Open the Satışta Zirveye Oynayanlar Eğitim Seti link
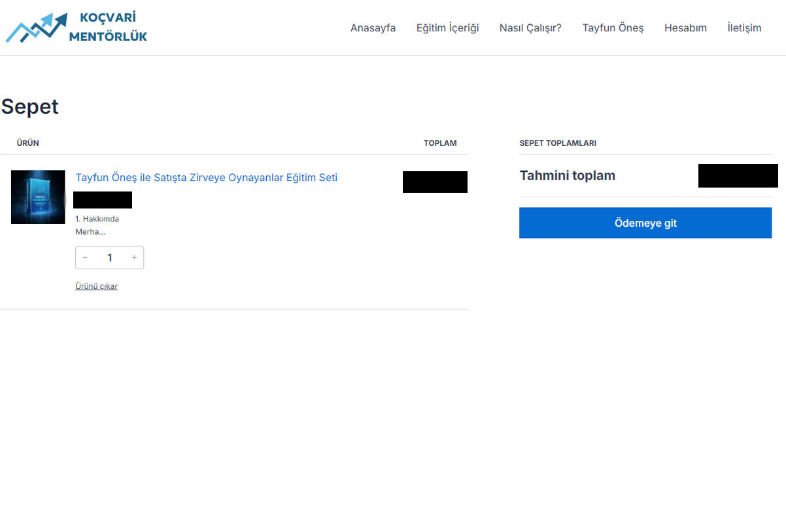 point(207,178)
